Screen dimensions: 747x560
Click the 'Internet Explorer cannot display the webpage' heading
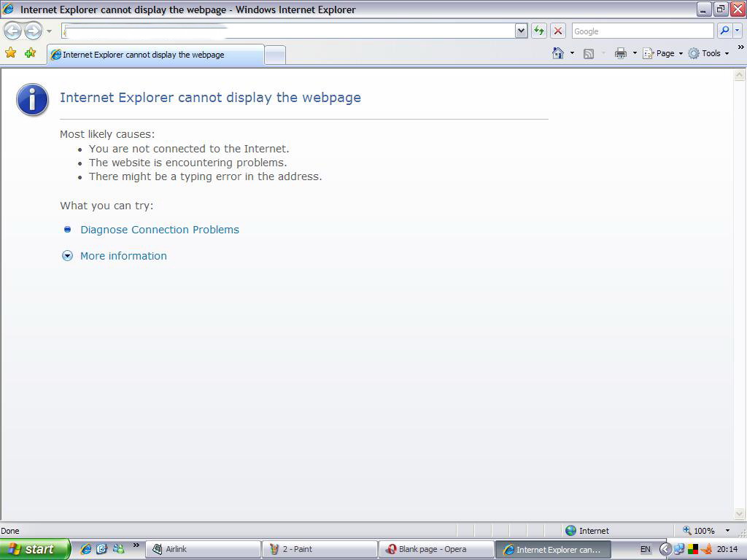(x=210, y=98)
